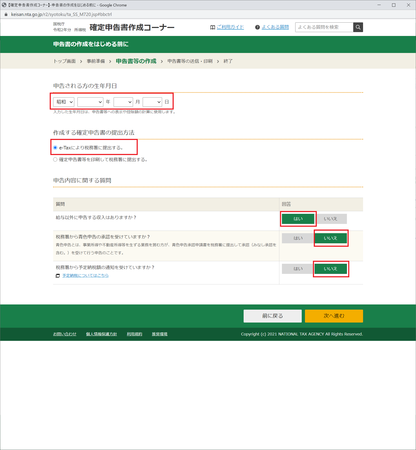
Task: Open the era dropdown showing 昭和
Action: tap(64, 102)
